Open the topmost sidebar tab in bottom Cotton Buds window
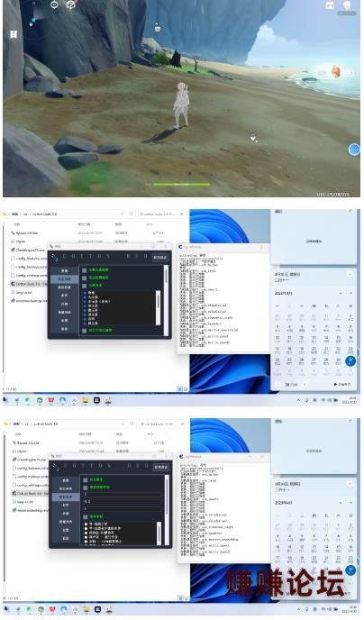This screenshot has height=620, width=364. [65, 480]
